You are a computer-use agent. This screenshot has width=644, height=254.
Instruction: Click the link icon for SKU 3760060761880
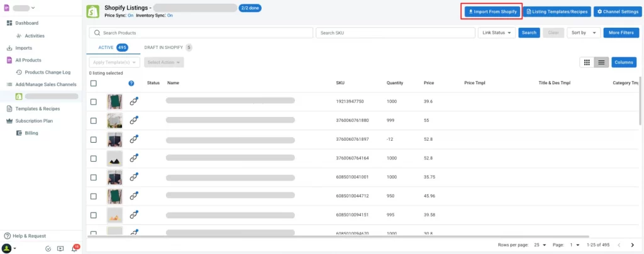click(x=133, y=121)
